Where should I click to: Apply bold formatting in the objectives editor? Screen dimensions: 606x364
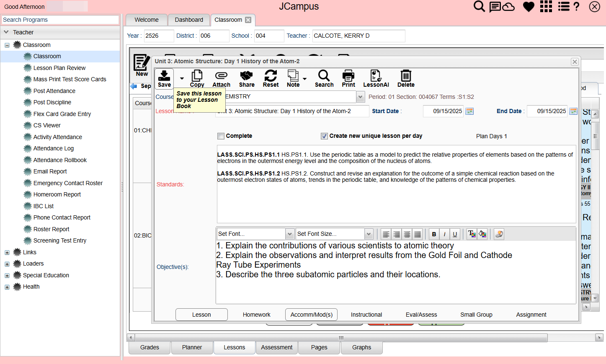click(434, 234)
